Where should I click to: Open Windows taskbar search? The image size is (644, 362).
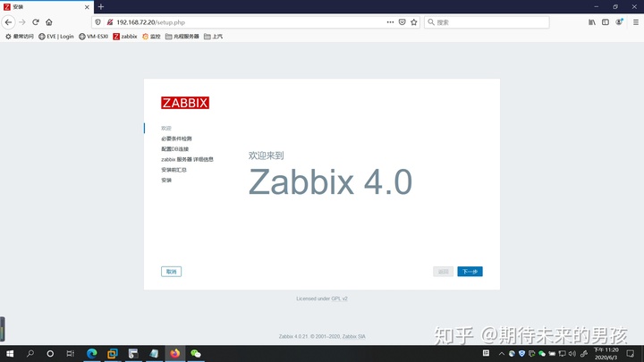tap(30, 353)
